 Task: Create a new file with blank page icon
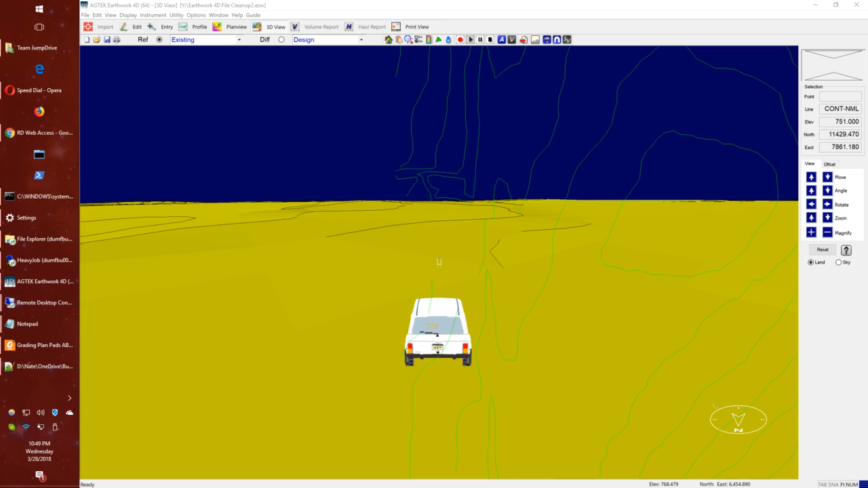click(x=87, y=39)
